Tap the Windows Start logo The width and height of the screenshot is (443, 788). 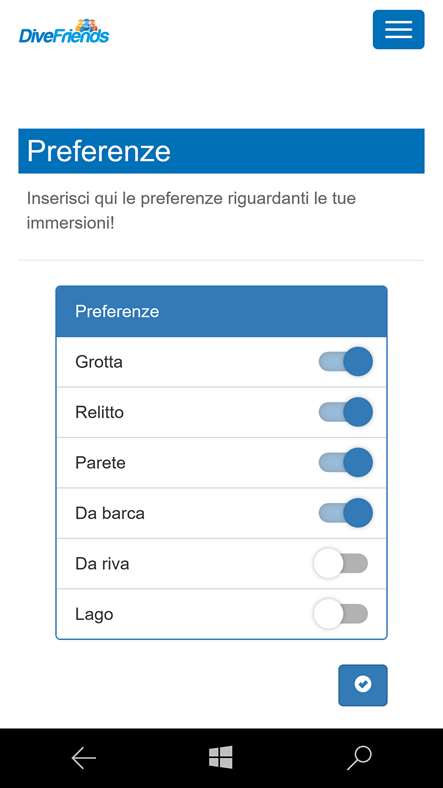pos(221,757)
